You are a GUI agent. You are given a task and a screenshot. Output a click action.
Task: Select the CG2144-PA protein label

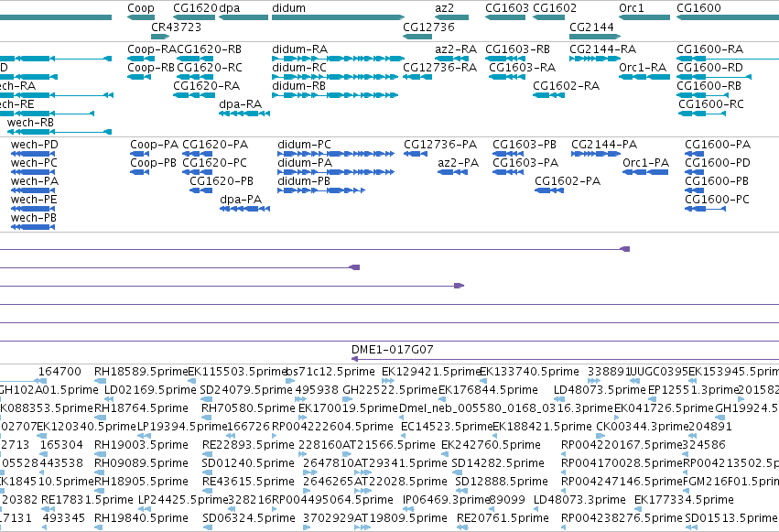[604, 145]
